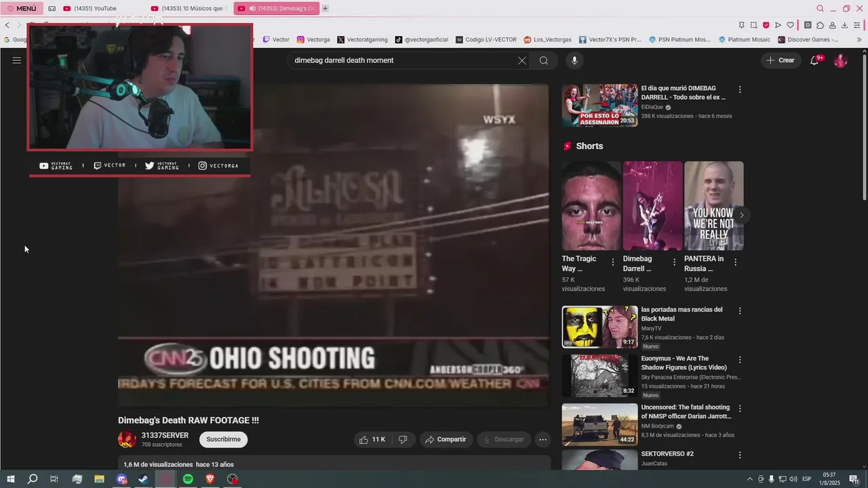Go back in browser history
The width and height of the screenshot is (868, 488).
[7, 25]
